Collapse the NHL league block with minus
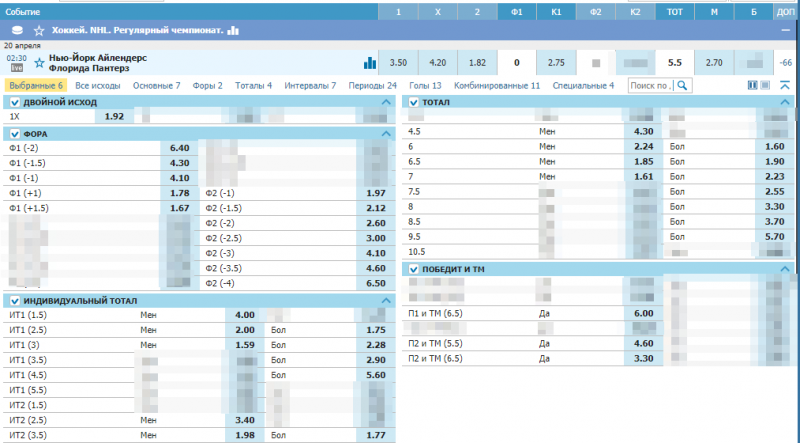This screenshot has width=800, height=443. point(785,31)
